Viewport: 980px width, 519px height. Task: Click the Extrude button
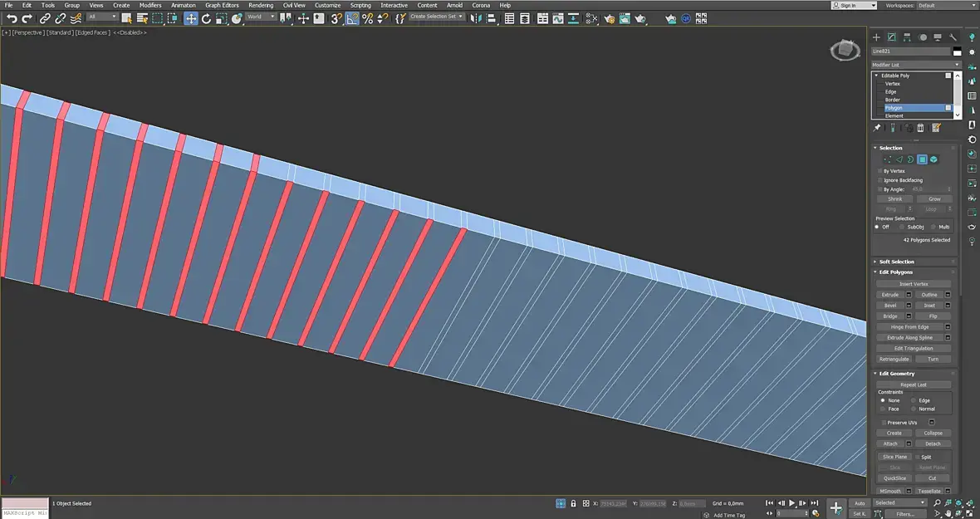[889, 295]
